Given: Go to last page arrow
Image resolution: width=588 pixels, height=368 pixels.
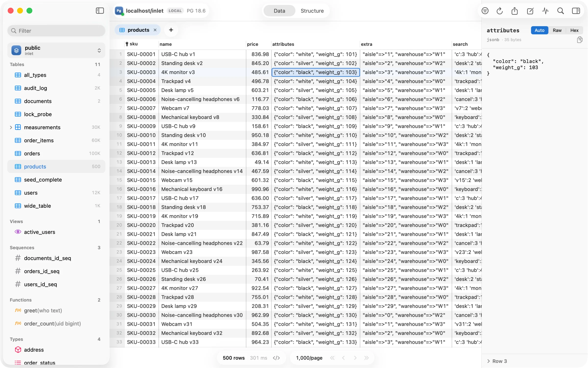Looking at the screenshot, I should [x=367, y=358].
